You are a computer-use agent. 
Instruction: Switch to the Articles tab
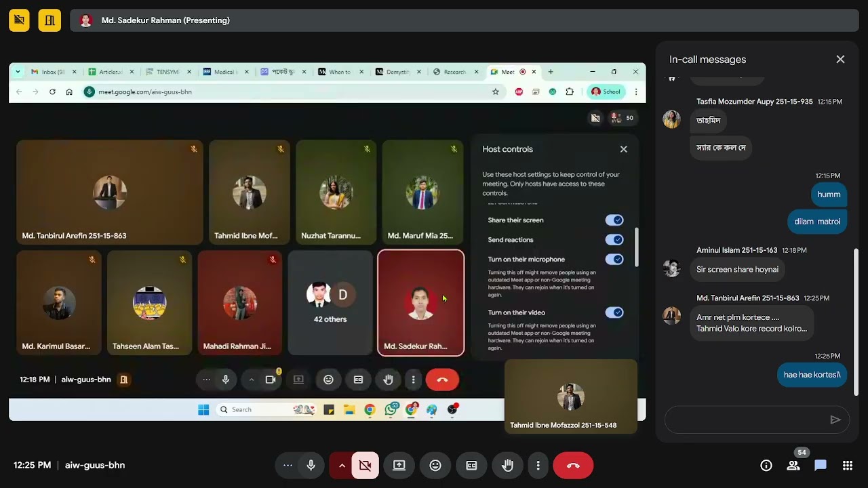coord(111,72)
